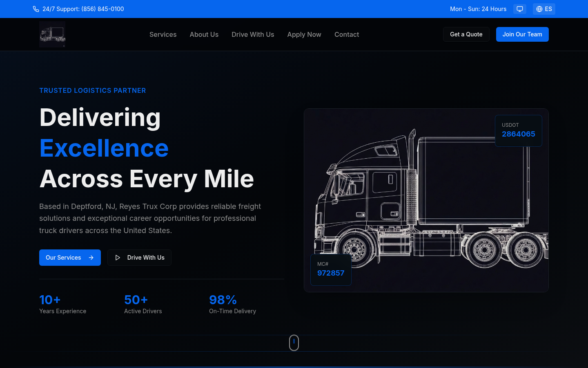This screenshot has width=588, height=368.
Task: Switch language using the ES globe button
Action: [544, 9]
